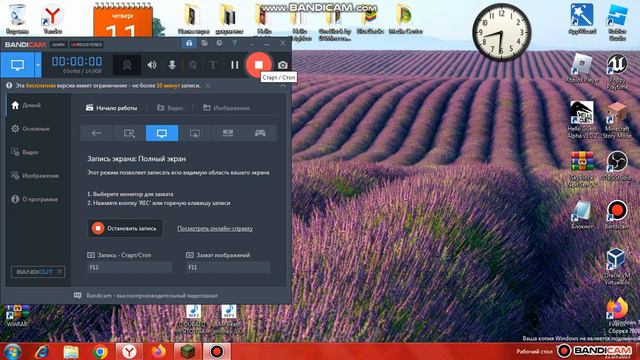Viewport: 640px width, 360px height.
Task: Open the Roblox Studio desktop icon
Action: (617, 22)
